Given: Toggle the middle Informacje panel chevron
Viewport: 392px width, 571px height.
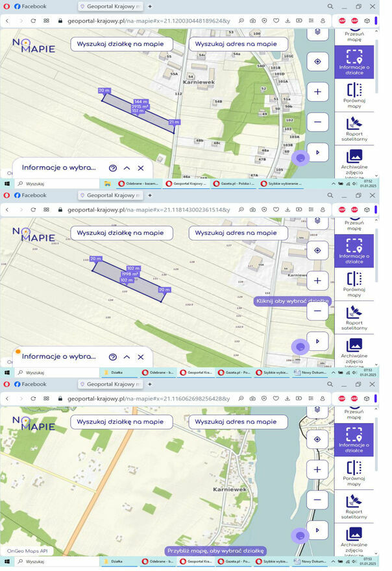Looking at the screenshot, I should pos(127,357).
